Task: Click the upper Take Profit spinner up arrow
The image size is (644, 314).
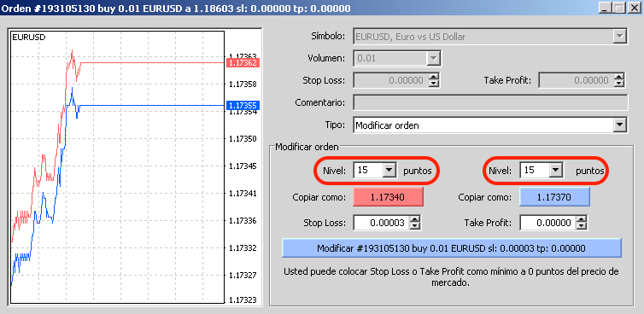Action: coord(619,77)
